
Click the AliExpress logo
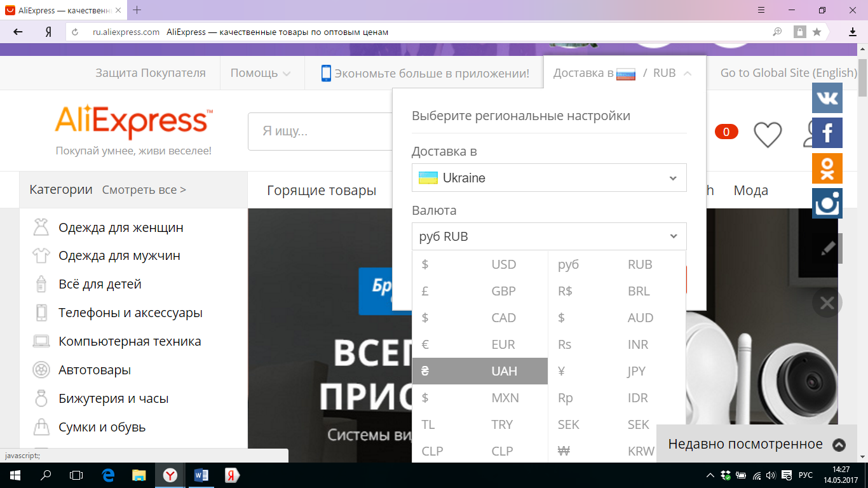pos(134,122)
